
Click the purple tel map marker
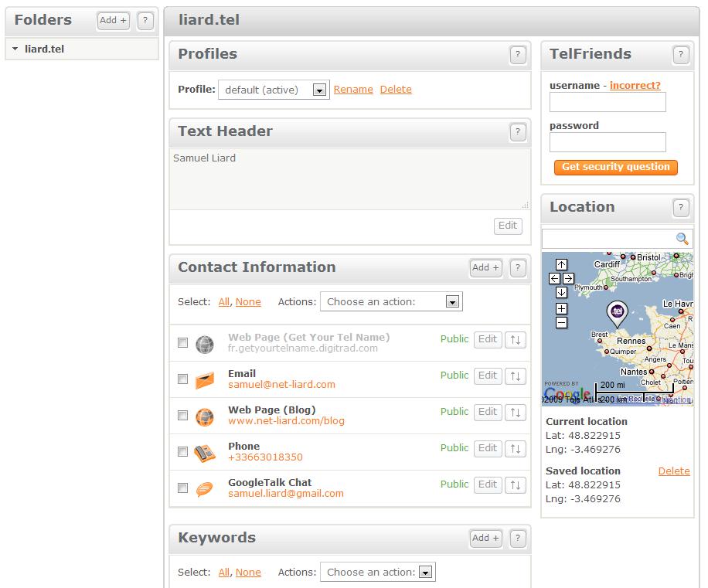coord(617,312)
